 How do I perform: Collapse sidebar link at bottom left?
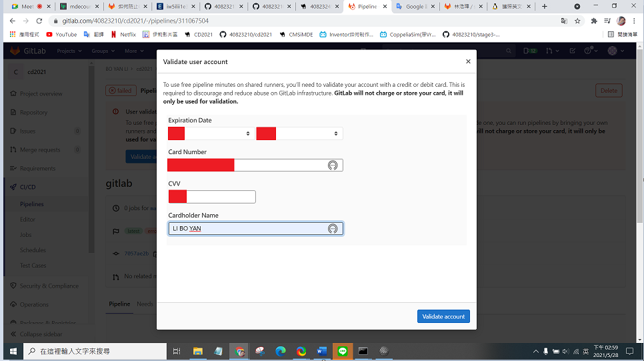coord(41,334)
